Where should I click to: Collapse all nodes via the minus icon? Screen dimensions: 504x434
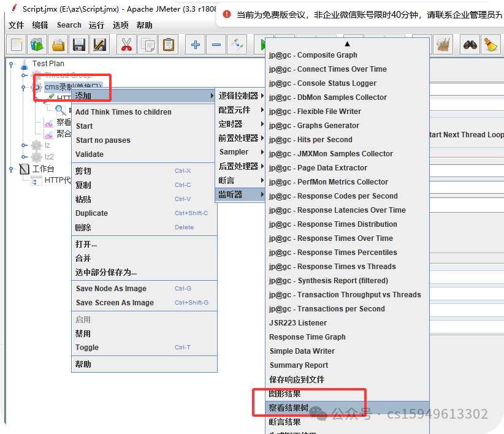click(216, 45)
